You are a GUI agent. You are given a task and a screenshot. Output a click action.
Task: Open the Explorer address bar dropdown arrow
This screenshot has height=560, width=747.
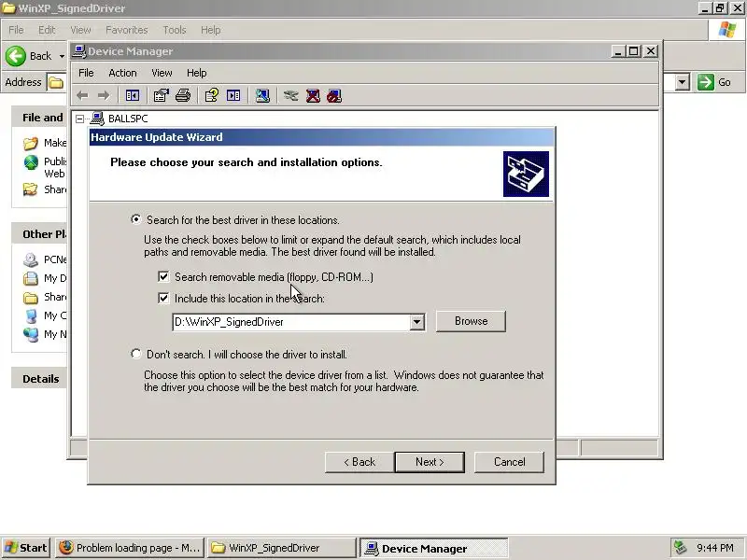pos(683,82)
